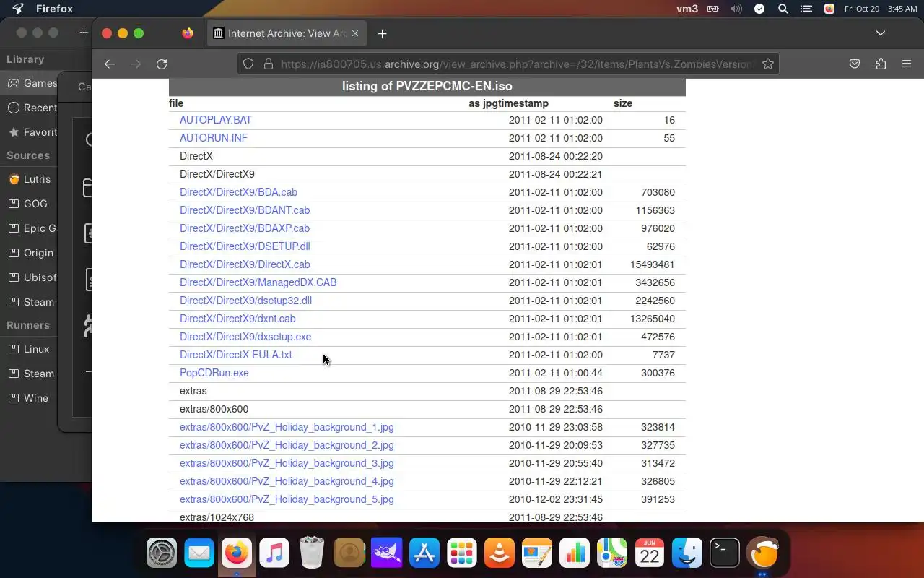Open DirectX/DirectX9/ManagedDX.CAB link

click(x=258, y=282)
